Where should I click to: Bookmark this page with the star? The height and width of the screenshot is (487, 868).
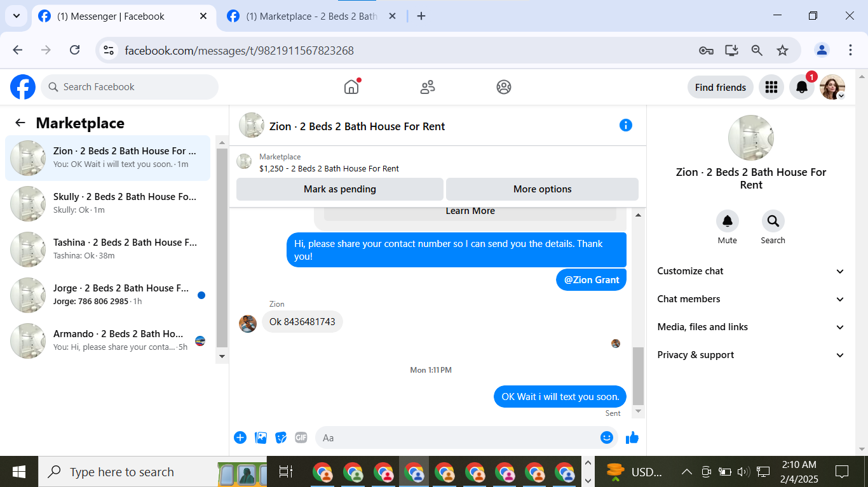coord(782,50)
